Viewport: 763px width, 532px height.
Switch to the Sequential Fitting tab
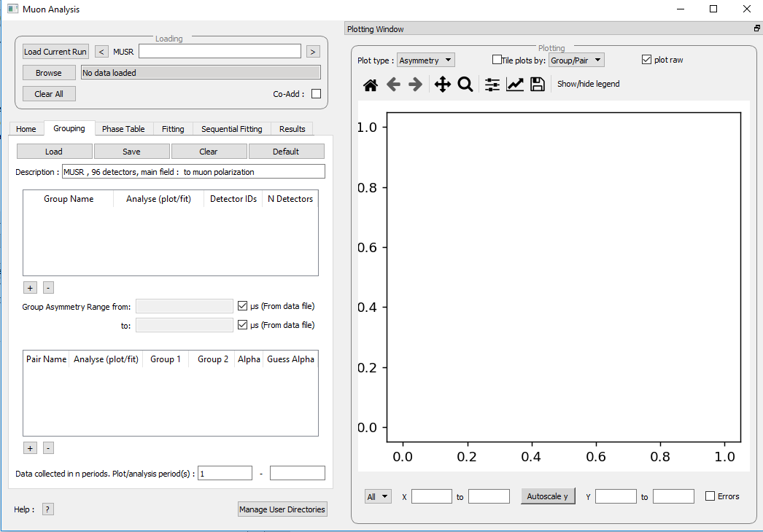pyautogui.click(x=231, y=128)
